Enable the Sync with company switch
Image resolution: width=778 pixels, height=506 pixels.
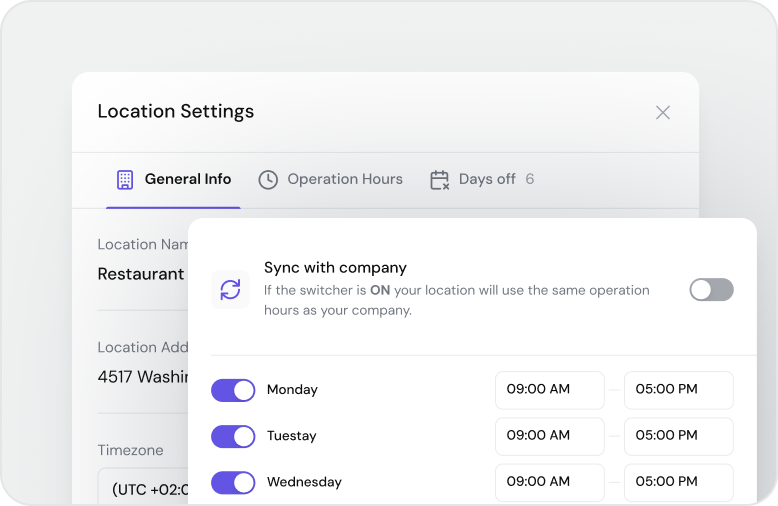[711, 290]
